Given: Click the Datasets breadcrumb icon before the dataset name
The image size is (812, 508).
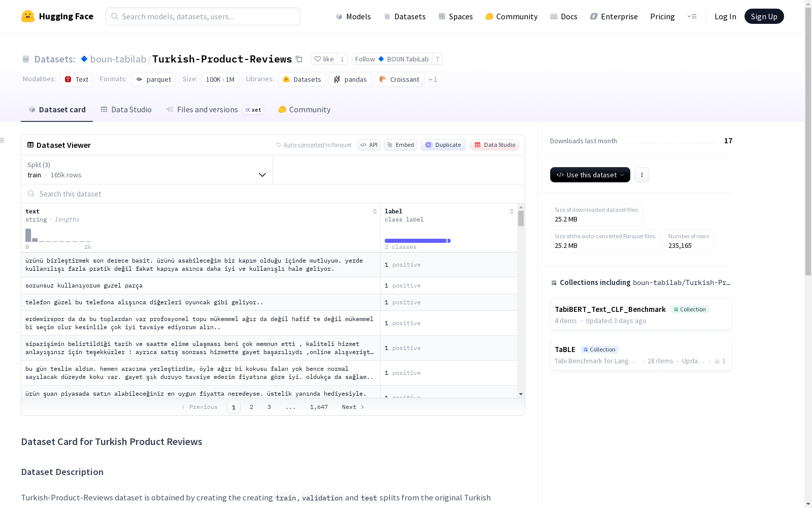Looking at the screenshot, I should [26, 59].
